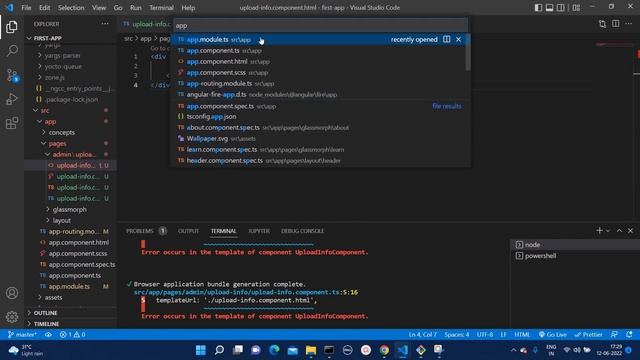Open the Help menu
Viewport: 640px width, 360px height.
tap(188, 7)
